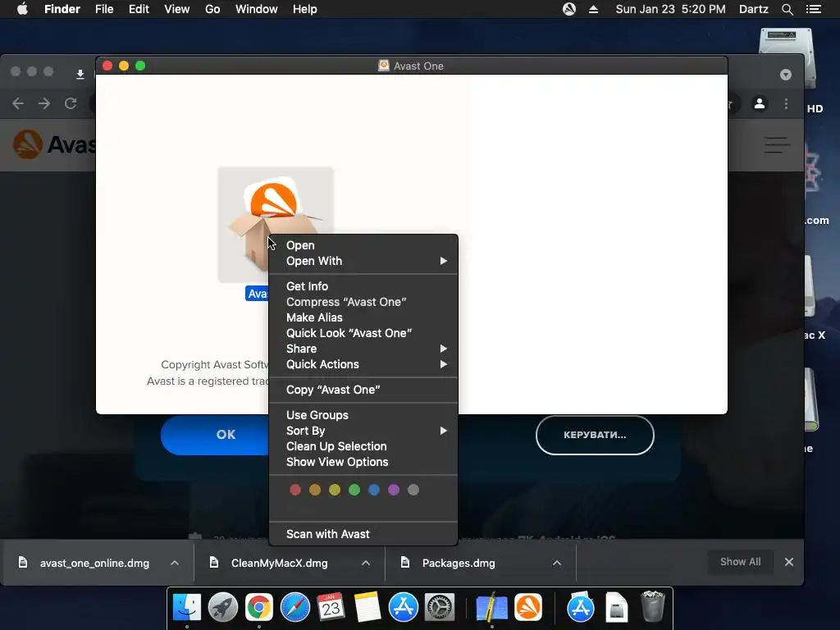
Task: Reload the page in Chrome
Action: pos(71,103)
